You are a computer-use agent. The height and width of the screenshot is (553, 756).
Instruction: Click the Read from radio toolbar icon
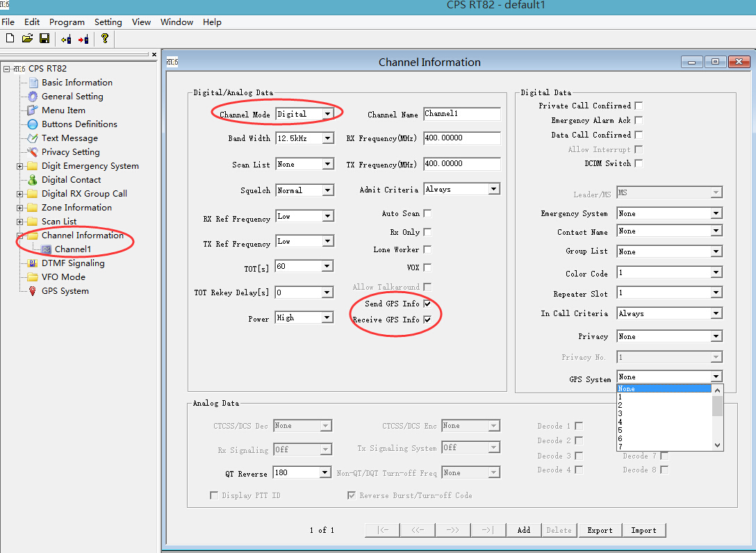66,39
